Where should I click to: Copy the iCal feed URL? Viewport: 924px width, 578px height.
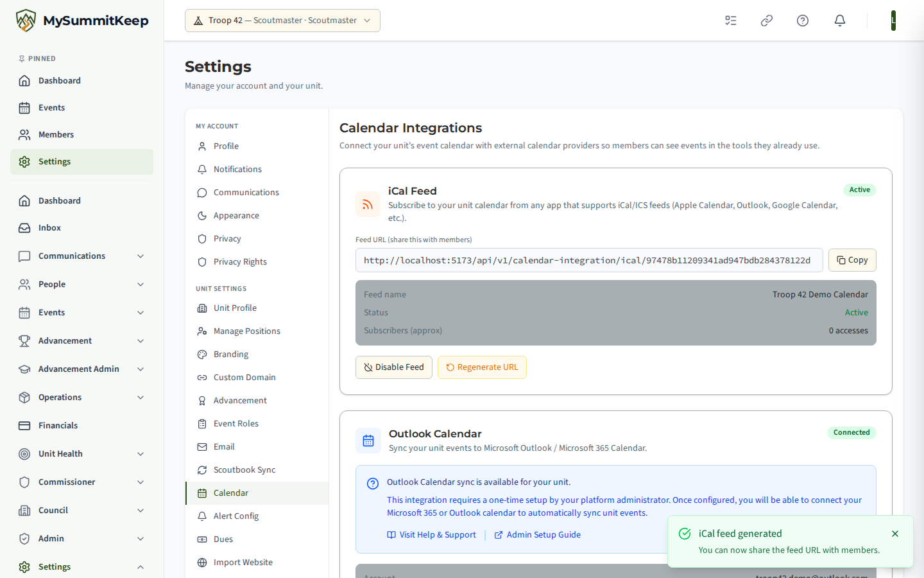[852, 260]
